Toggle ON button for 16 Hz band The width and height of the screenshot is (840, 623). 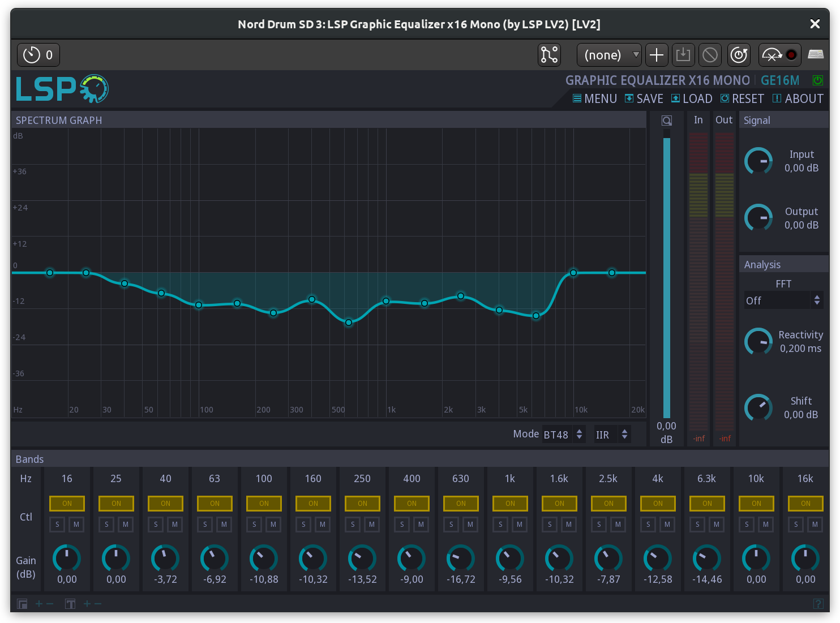67,503
